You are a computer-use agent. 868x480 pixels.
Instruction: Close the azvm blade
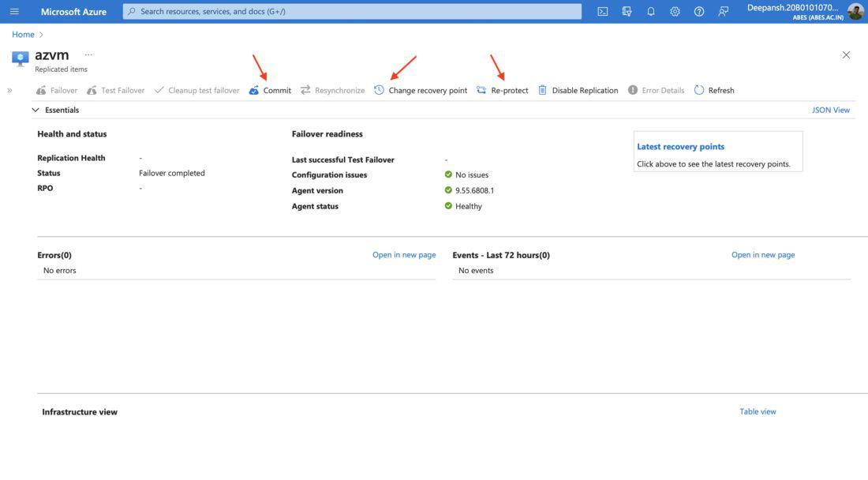846,54
